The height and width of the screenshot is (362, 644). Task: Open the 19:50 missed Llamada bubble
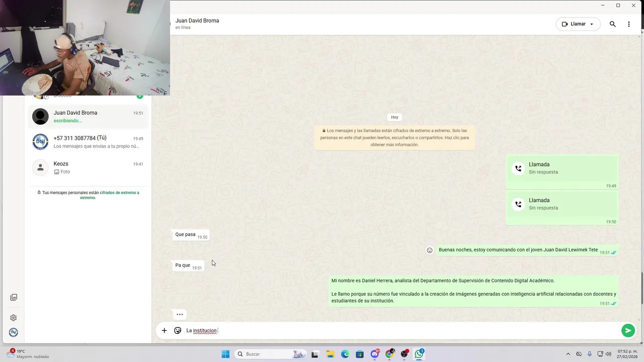(562, 208)
